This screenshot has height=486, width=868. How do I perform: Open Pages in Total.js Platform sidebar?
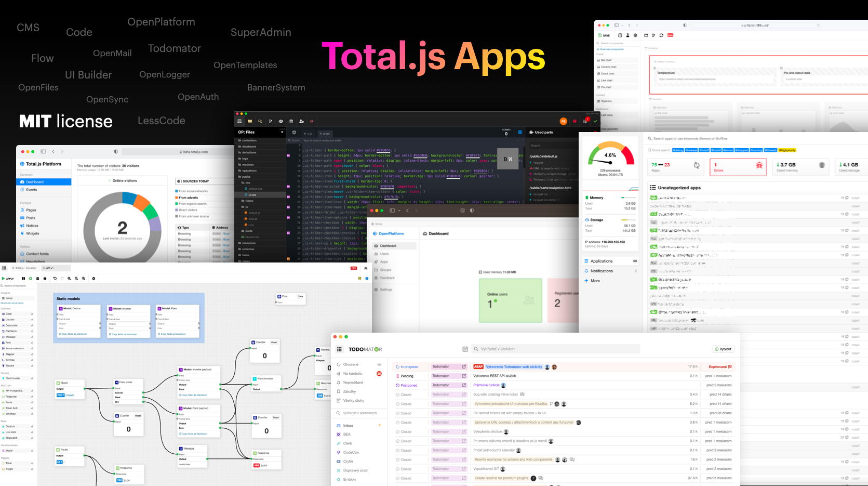(x=31, y=210)
